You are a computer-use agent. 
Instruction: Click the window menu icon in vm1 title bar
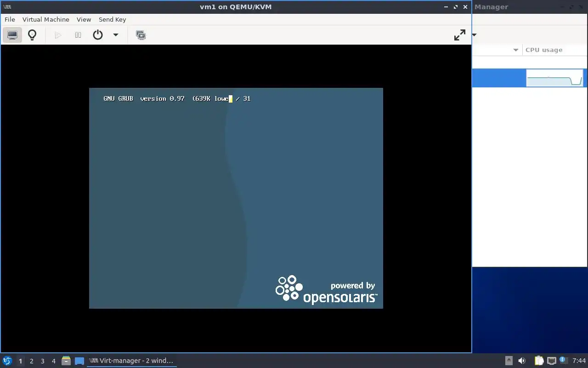click(x=7, y=7)
